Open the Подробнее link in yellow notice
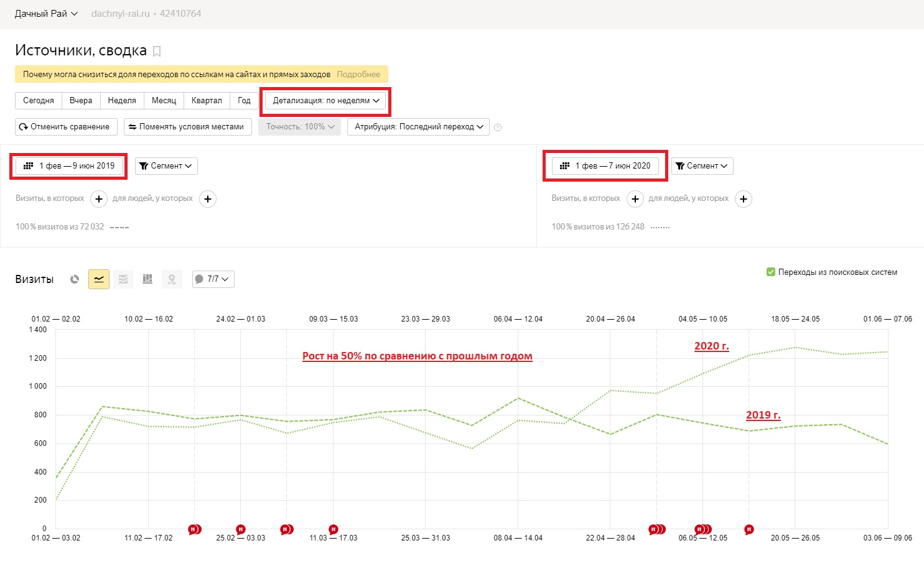924x561 pixels. pos(358,75)
